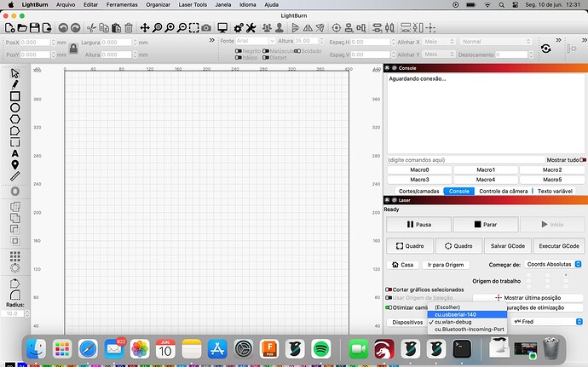588x367 pixels.
Task: Select the Text tool
Action: (15, 153)
